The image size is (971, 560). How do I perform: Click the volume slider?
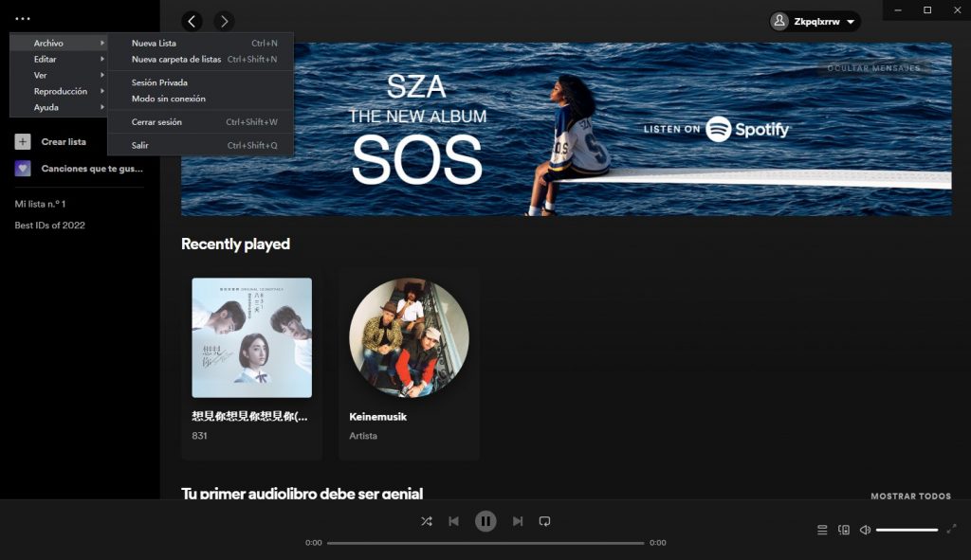coord(908,530)
